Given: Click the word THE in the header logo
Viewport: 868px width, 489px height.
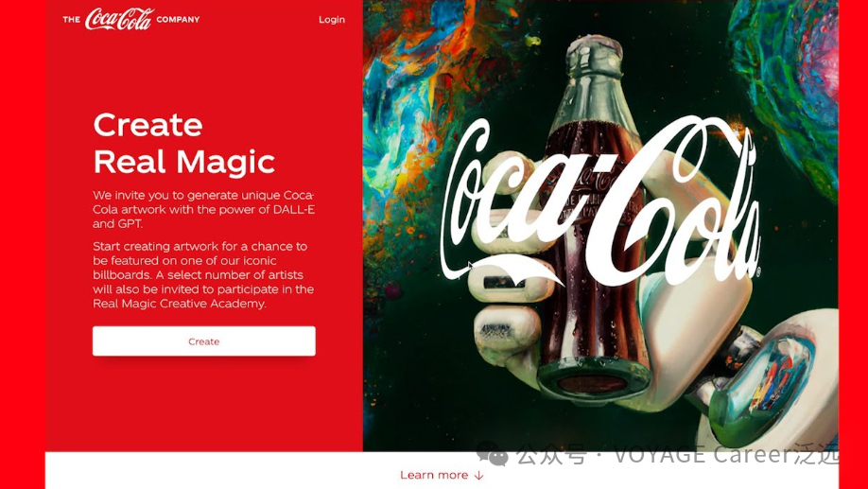Looking at the screenshot, I should [x=72, y=20].
